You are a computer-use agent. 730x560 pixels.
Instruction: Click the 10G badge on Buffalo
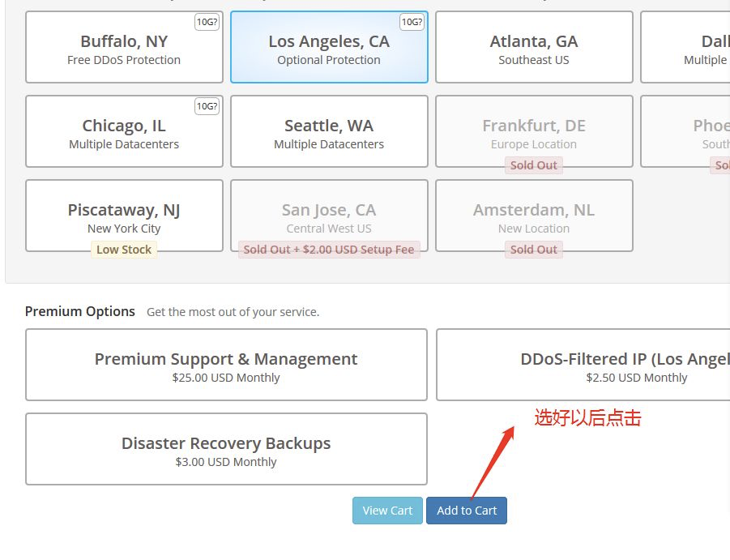coord(207,22)
